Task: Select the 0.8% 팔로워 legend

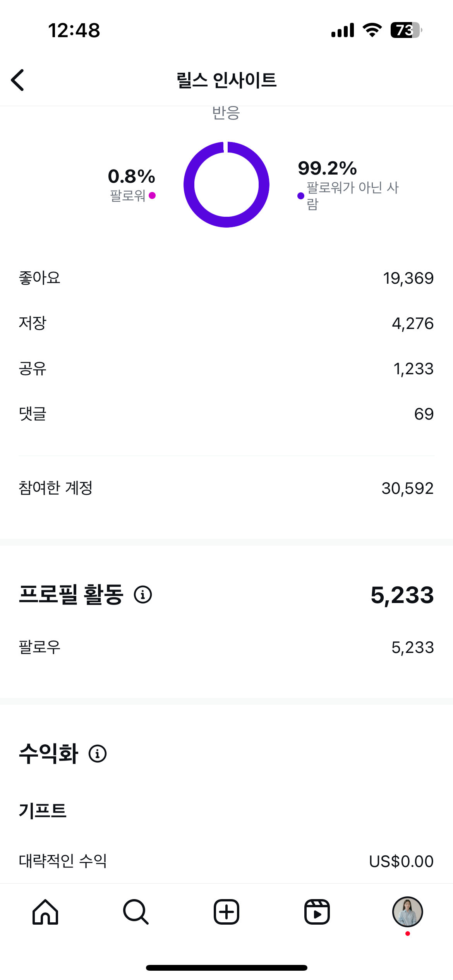Action: click(x=132, y=185)
